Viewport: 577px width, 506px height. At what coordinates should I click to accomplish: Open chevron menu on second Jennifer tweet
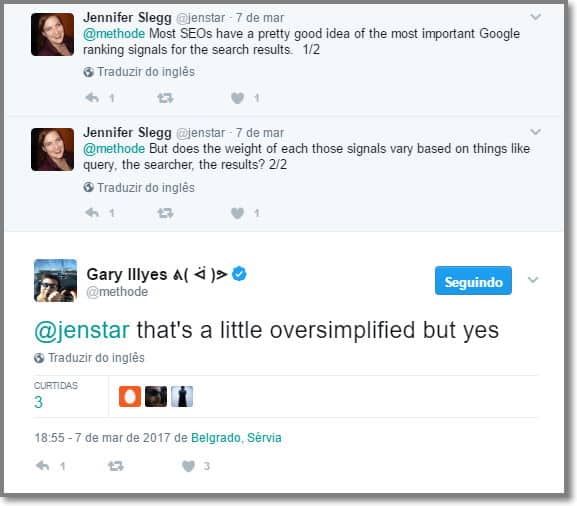535,131
